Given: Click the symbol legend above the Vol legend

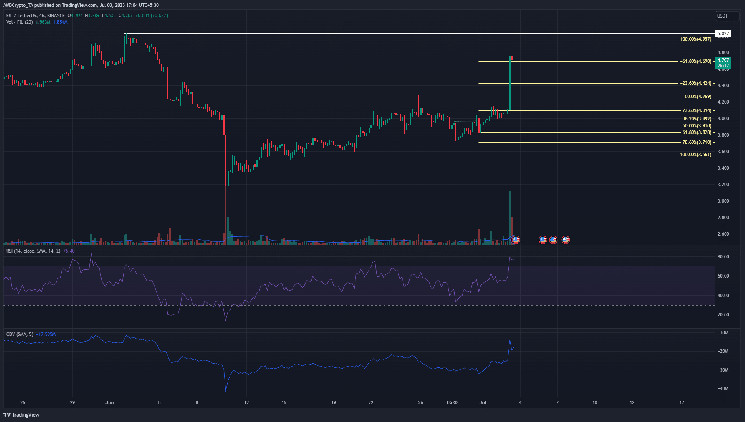Looking at the screenshot, I should [x=86, y=16].
